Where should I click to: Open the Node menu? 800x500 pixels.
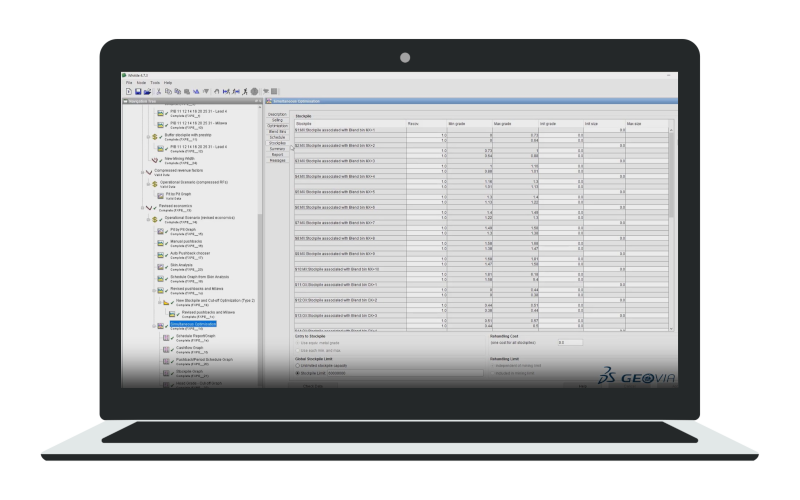(x=141, y=83)
